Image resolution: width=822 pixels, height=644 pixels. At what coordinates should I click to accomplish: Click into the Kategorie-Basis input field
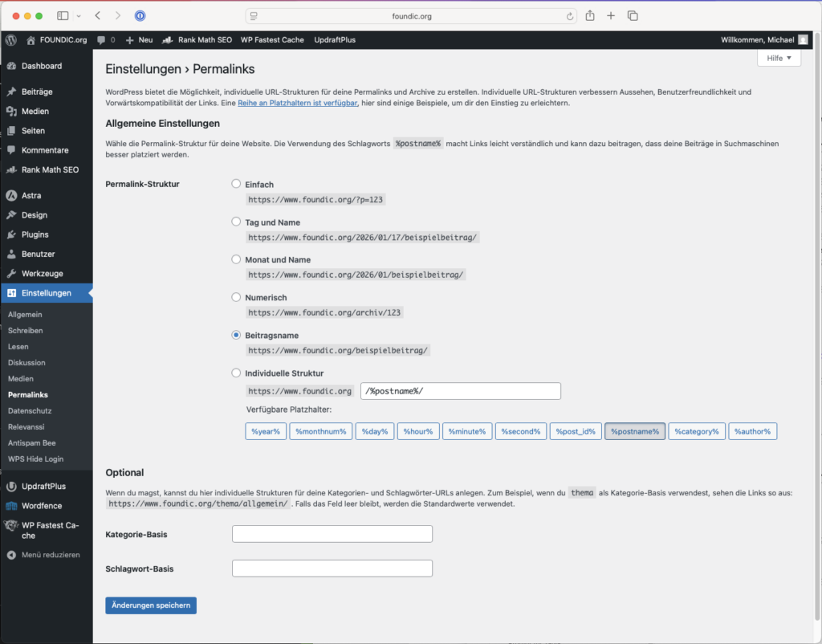click(x=332, y=534)
